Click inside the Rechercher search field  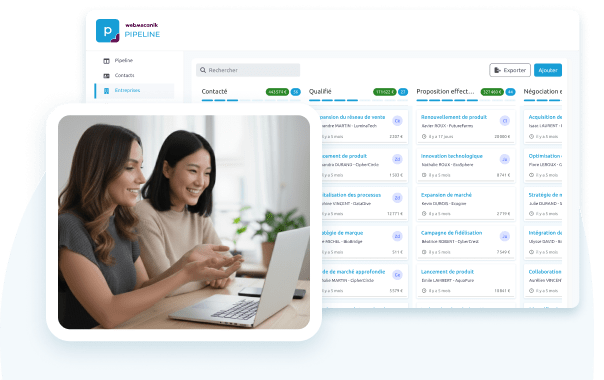[x=248, y=70]
